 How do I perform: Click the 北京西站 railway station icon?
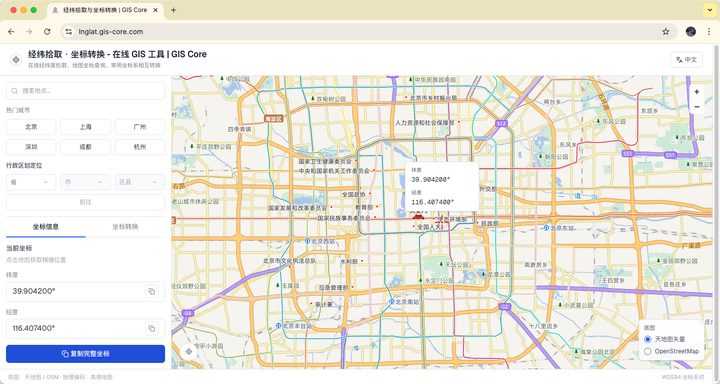tap(307, 240)
